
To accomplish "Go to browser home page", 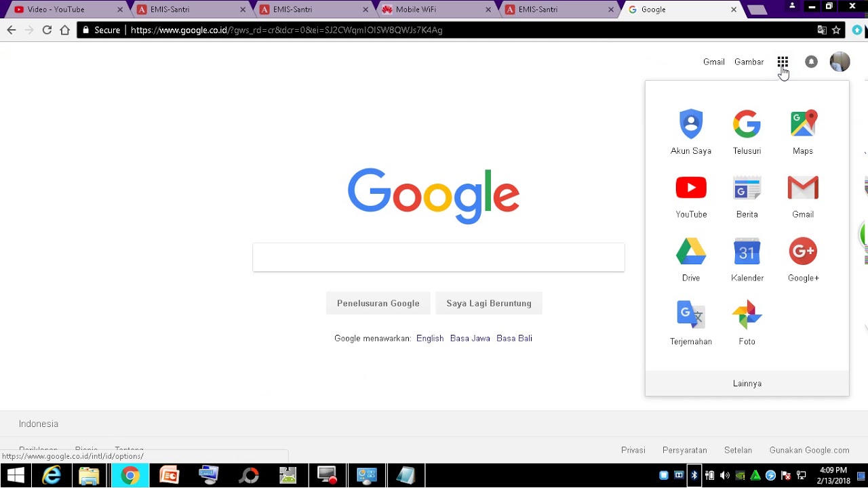I will 65,30.
